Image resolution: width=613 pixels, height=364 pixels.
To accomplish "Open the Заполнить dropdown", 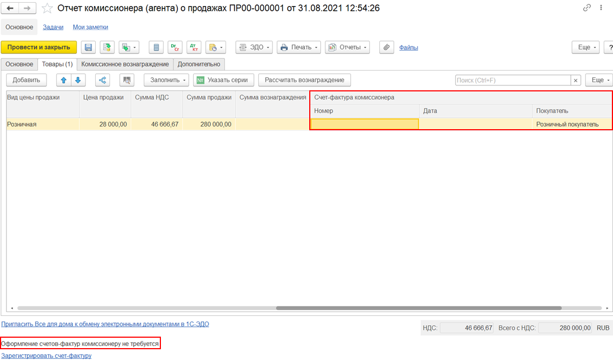I will coord(166,80).
